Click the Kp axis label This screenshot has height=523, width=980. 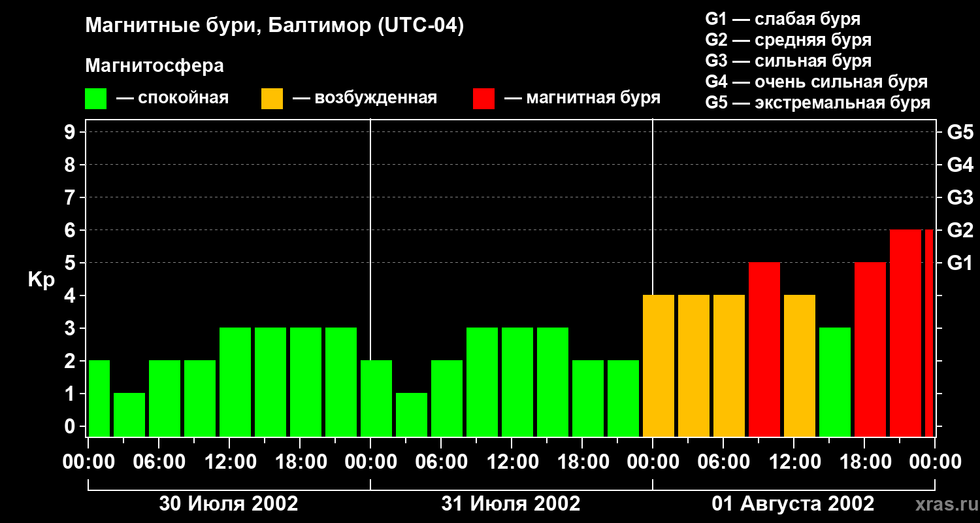[x=41, y=280]
